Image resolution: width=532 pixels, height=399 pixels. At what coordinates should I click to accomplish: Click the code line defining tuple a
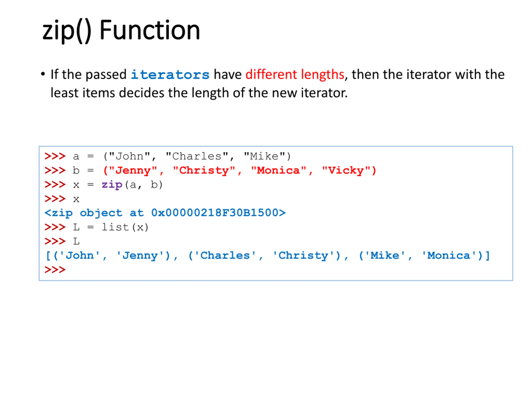(168, 156)
